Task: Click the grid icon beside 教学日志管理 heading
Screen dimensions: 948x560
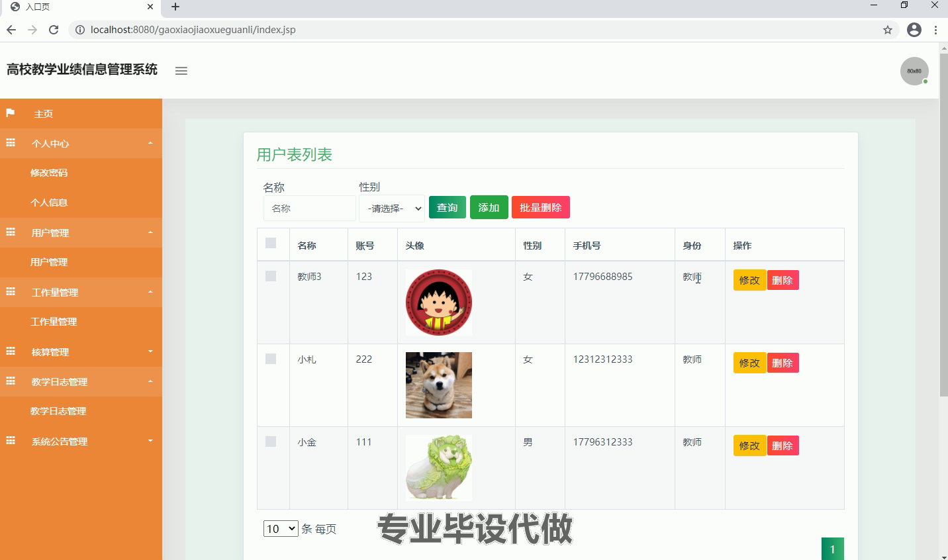Action: [x=10, y=381]
